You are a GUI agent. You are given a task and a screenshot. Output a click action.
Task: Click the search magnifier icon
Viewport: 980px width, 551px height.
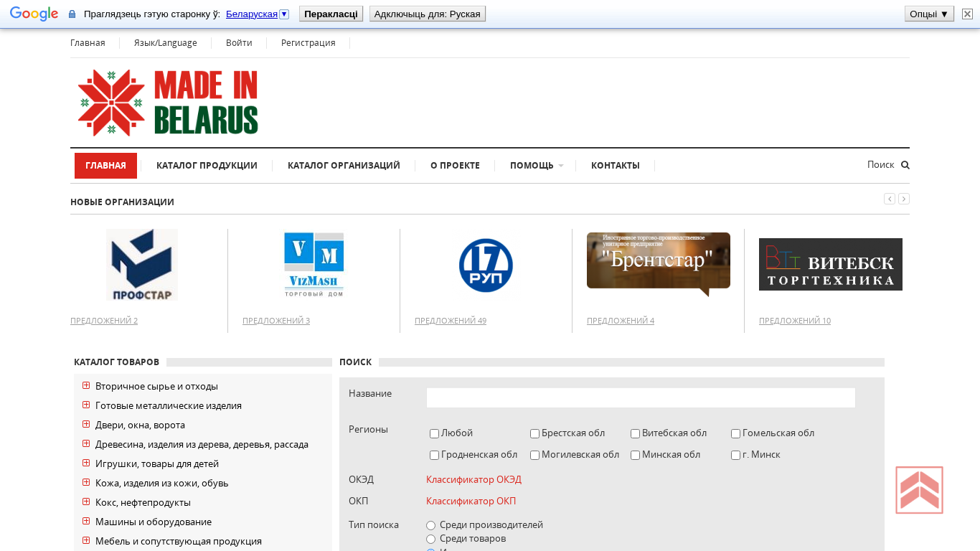click(905, 165)
